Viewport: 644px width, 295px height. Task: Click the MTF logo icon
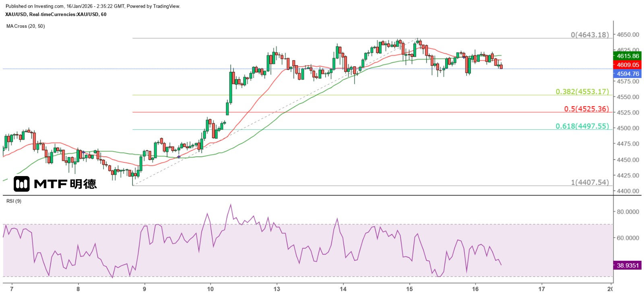point(22,184)
